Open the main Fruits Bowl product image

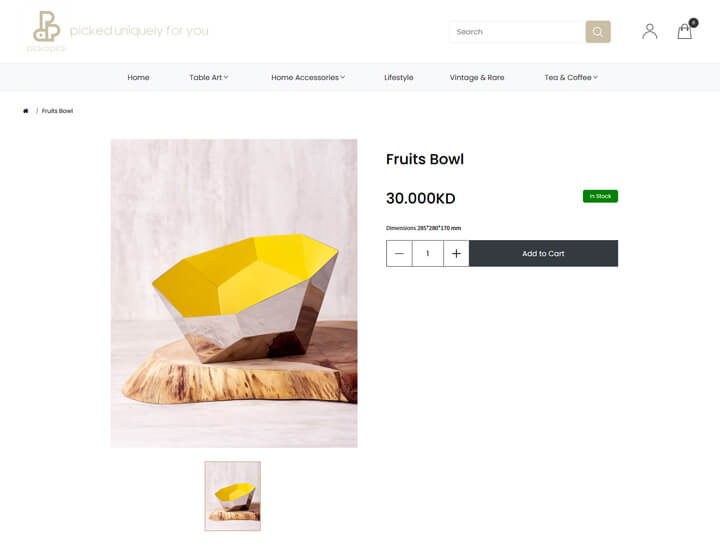click(234, 293)
